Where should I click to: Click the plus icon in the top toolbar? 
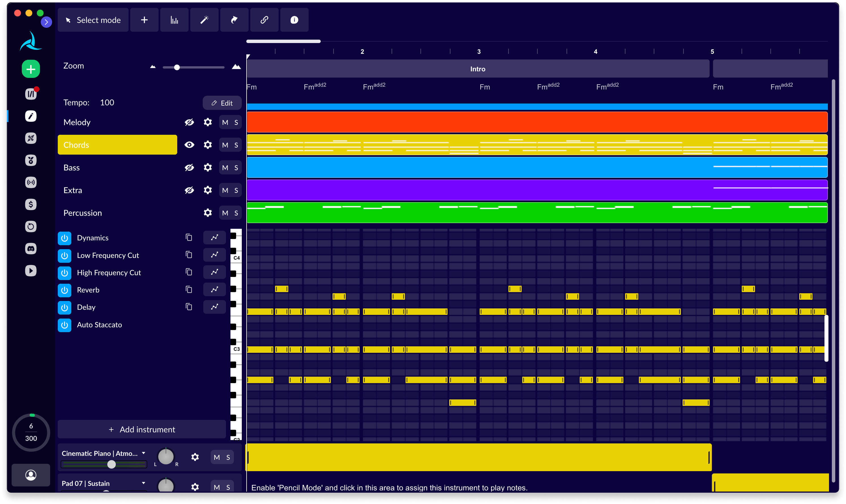[144, 20]
